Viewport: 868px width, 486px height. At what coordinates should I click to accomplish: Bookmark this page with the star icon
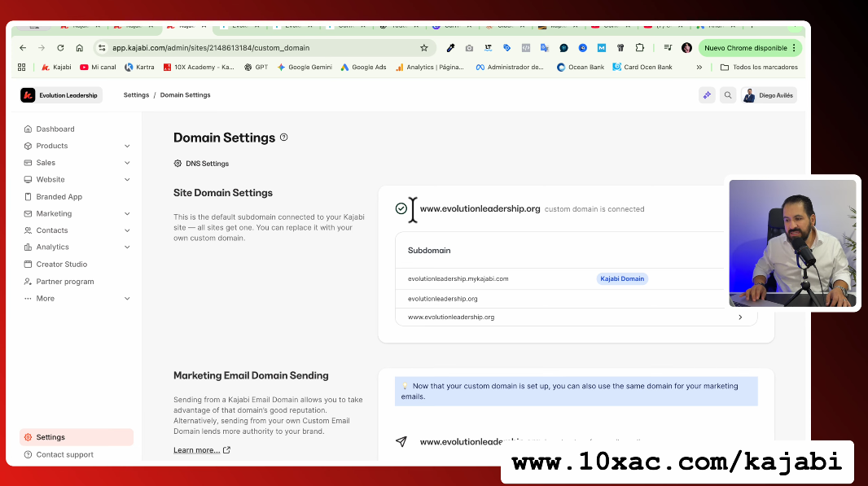click(424, 48)
